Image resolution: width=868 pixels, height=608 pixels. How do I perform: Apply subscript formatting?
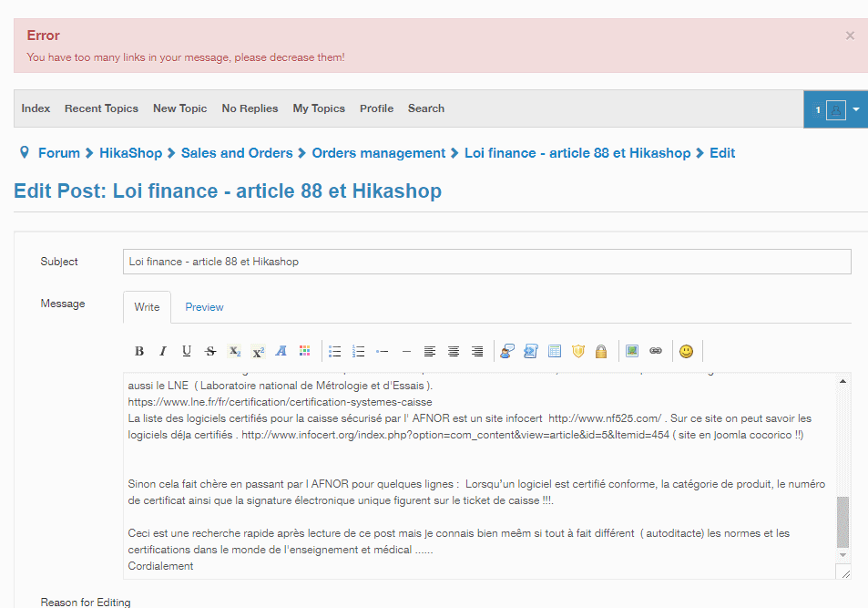pos(234,351)
